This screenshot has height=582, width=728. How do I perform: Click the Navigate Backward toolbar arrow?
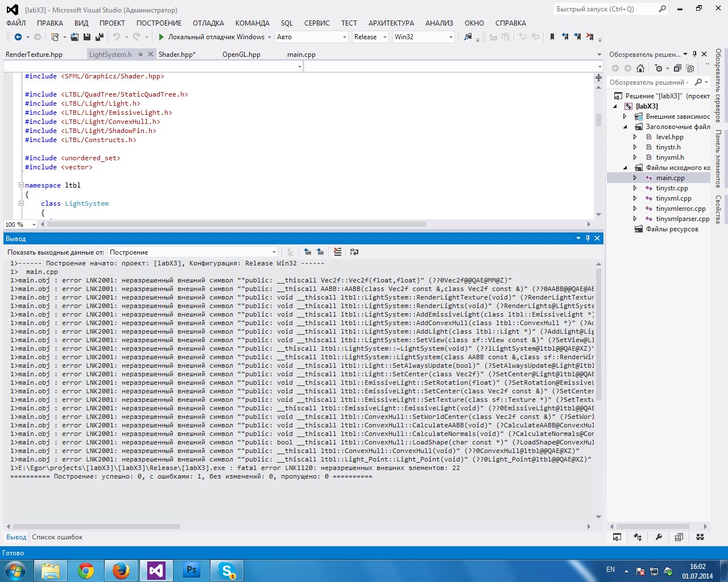pos(18,37)
